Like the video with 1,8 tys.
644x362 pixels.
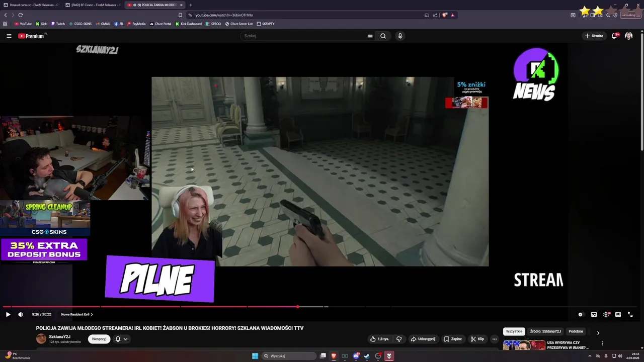(380, 339)
